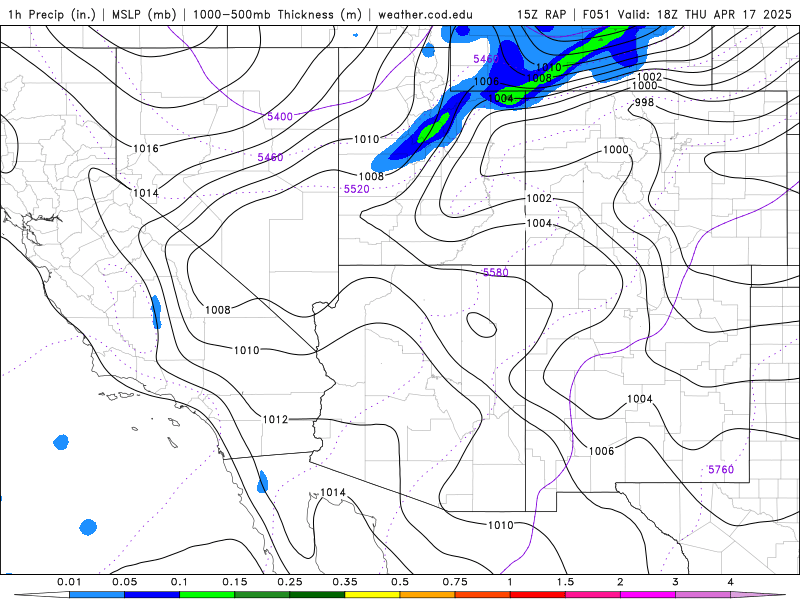Click the '0.25' legend value

click(x=290, y=582)
